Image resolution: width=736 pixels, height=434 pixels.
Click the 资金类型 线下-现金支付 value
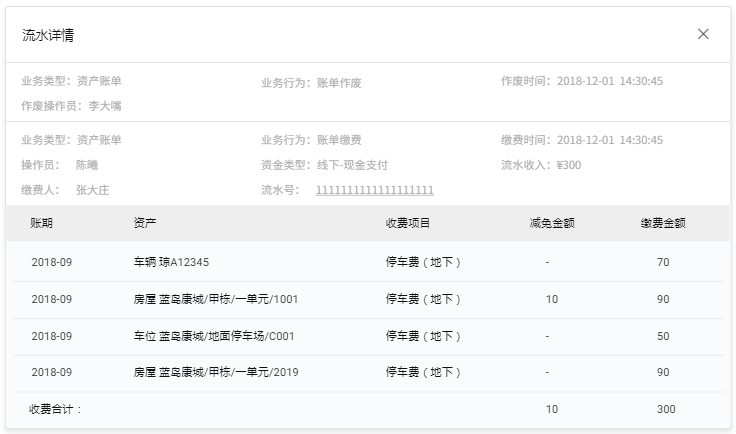[352, 165]
